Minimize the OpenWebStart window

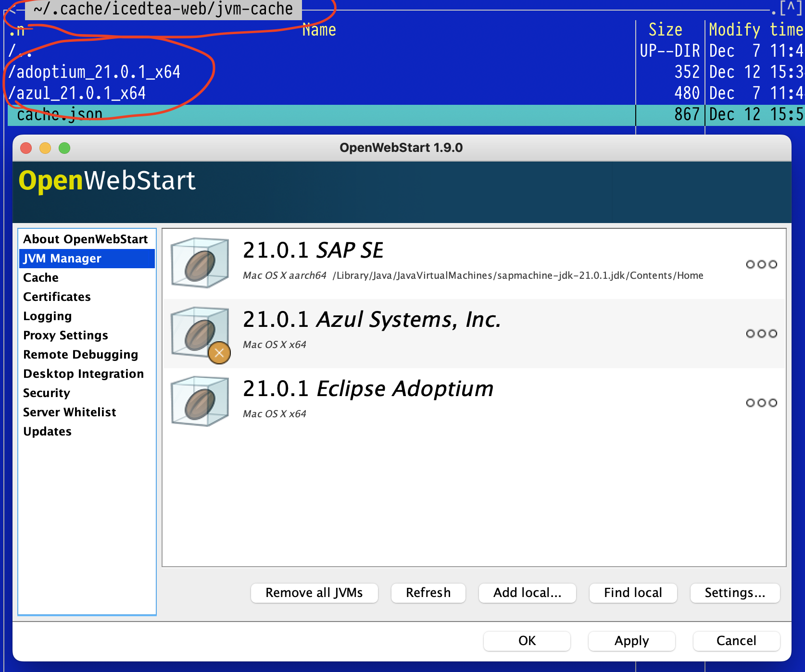point(45,148)
